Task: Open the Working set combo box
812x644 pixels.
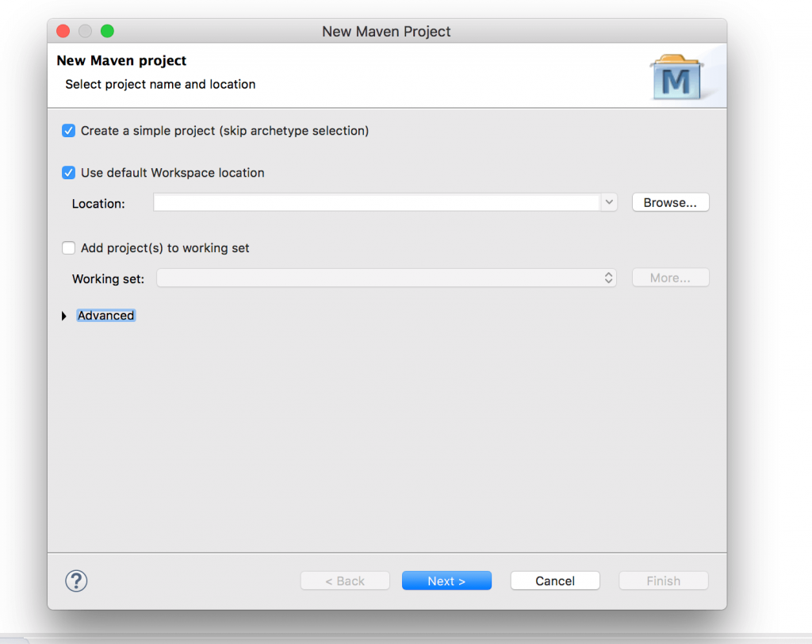Action: [x=386, y=278]
